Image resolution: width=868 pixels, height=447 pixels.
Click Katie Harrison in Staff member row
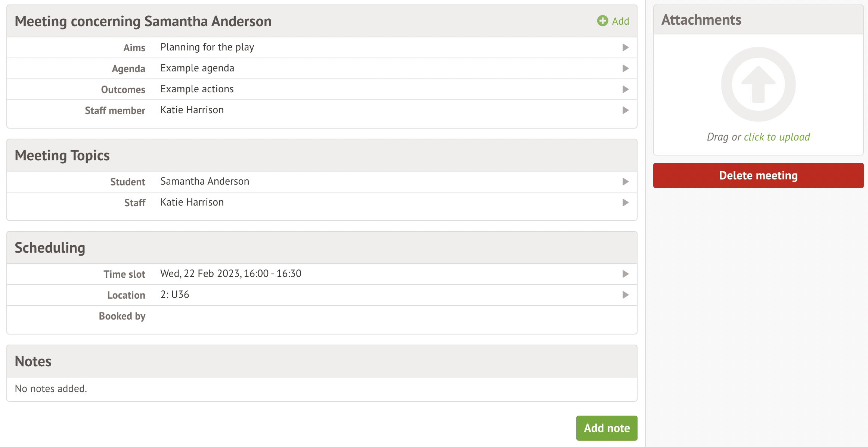tap(192, 110)
